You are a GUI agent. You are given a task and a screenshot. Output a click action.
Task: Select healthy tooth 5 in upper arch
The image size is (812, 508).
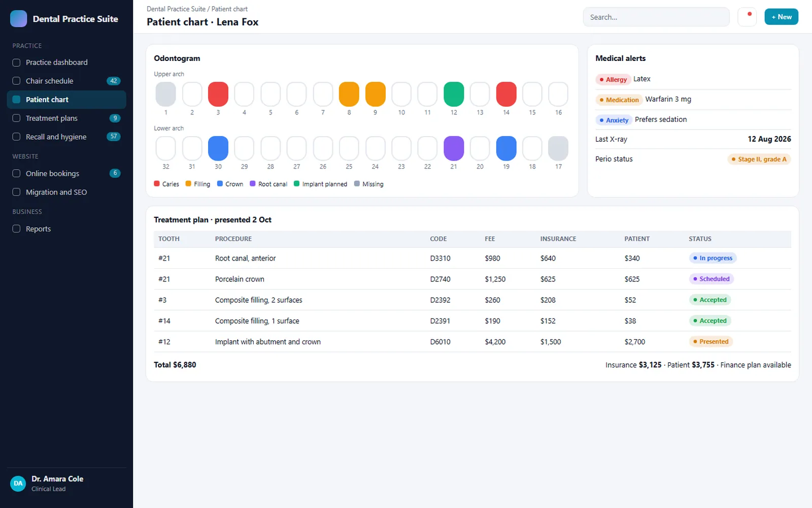(x=270, y=94)
